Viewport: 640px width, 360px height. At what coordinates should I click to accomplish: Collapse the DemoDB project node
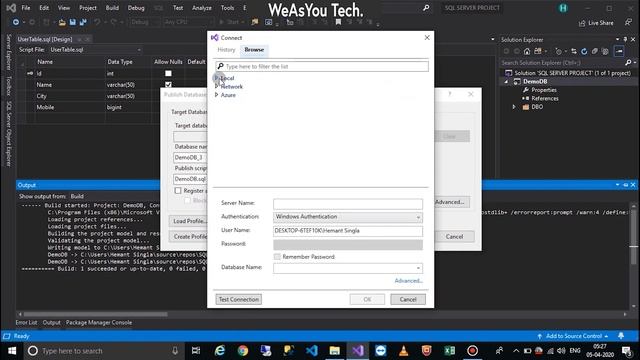(x=507, y=82)
